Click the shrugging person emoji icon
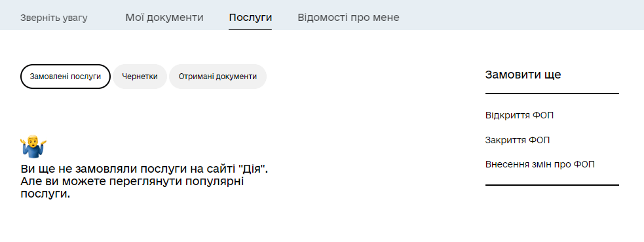 pos(33,147)
